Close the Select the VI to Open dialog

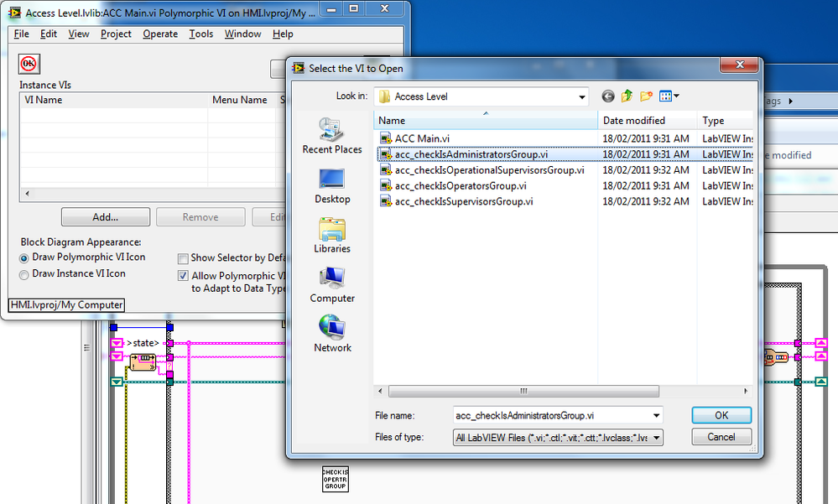[x=740, y=64]
